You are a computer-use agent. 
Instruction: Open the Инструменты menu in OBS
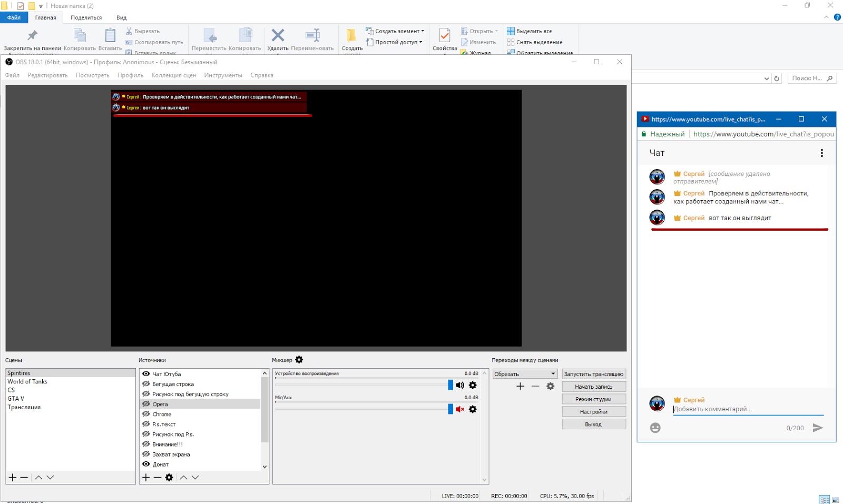[x=223, y=75]
